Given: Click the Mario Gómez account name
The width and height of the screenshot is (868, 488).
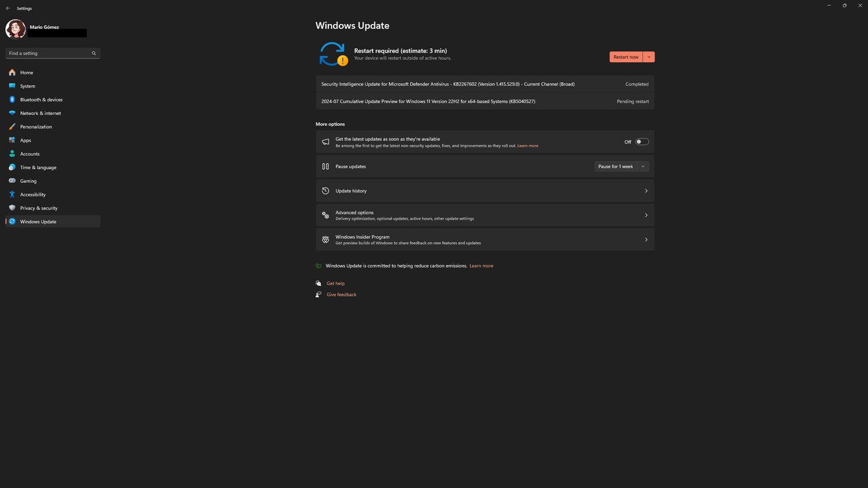Looking at the screenshot, I should [44, 27].
